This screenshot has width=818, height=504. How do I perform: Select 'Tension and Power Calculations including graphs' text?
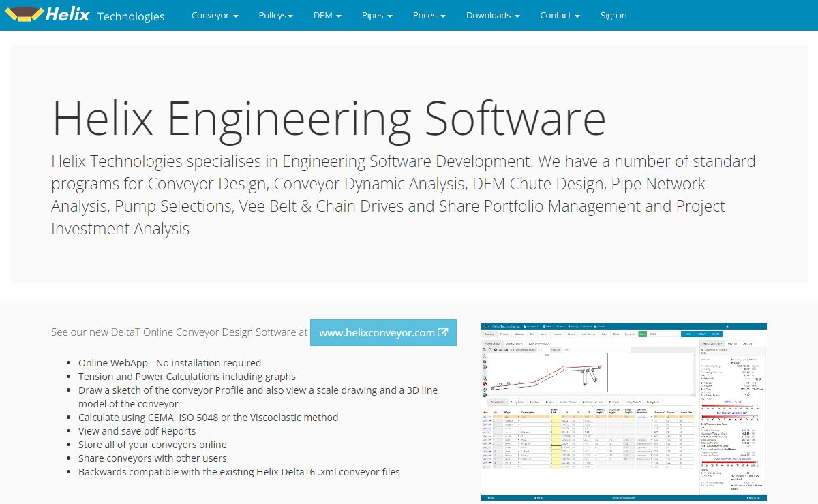point(187,377)
